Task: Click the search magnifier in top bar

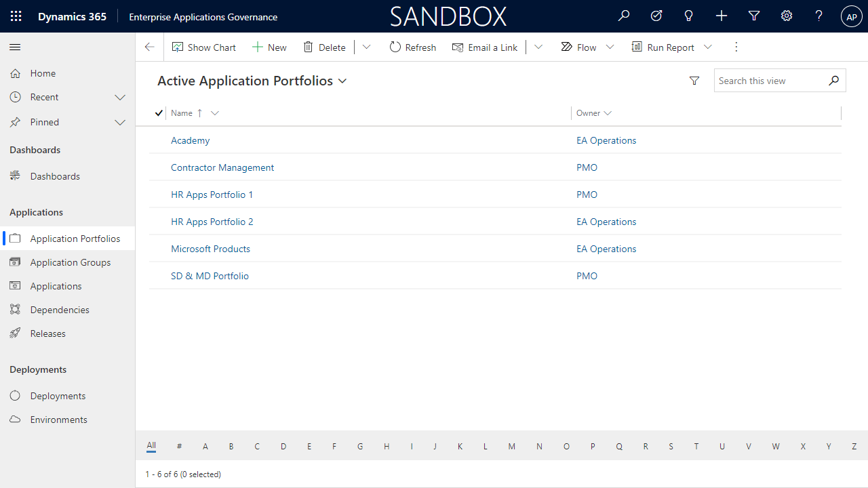Action: pos(624,16)
